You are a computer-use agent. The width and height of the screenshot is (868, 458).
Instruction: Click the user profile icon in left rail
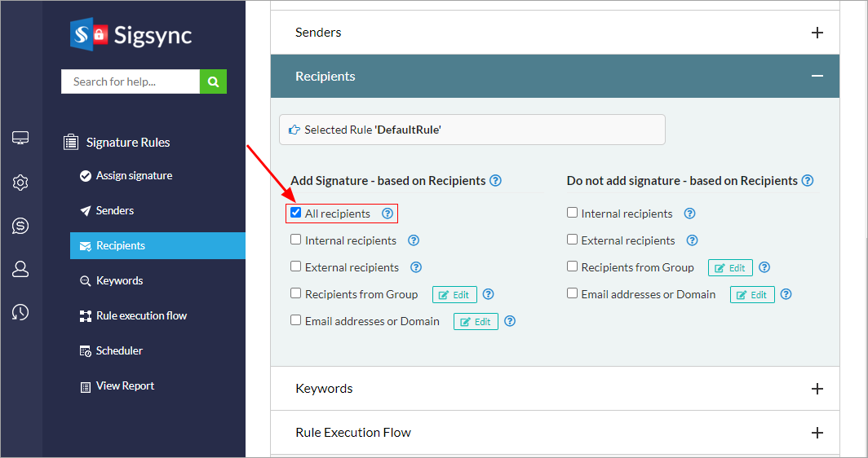(x=21, y=269)
